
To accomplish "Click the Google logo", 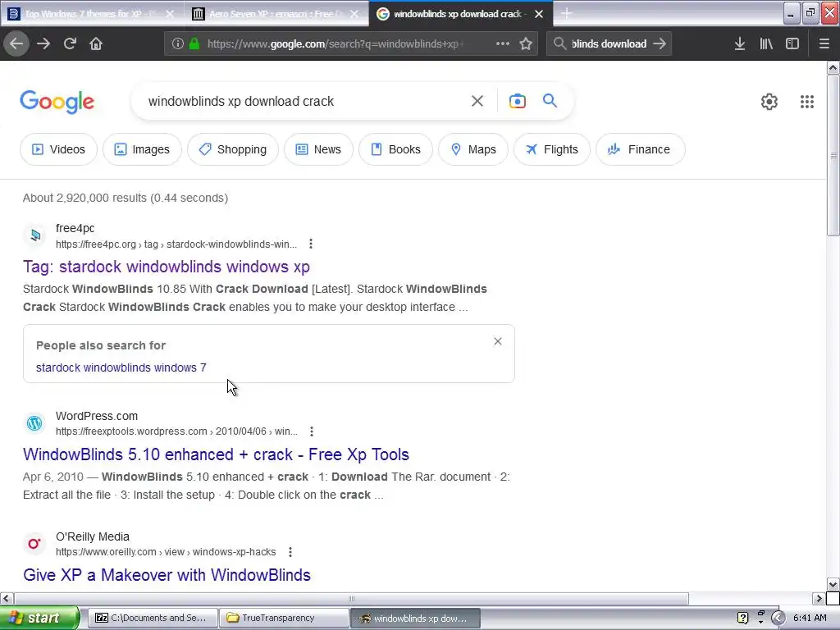I will (57, 102).
